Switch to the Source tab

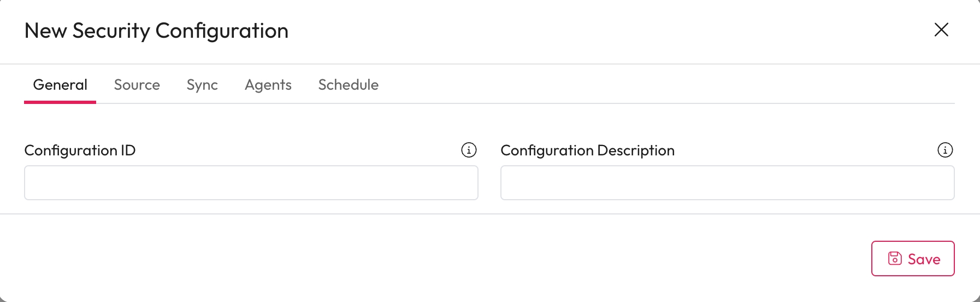click(137, 85)
